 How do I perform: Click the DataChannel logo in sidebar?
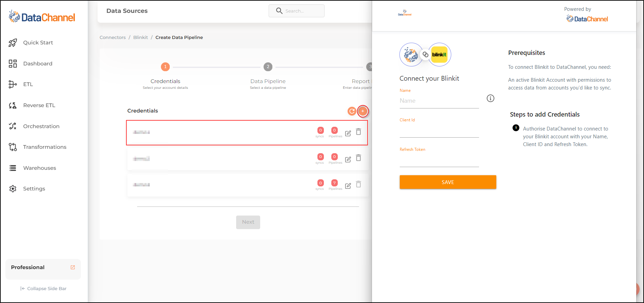click(42, 17)
